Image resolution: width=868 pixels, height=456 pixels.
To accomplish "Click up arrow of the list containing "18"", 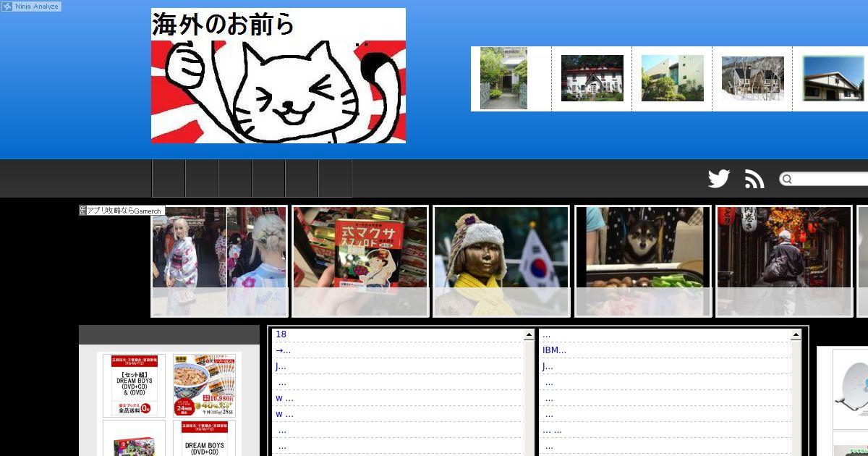I will pos(529,335).
